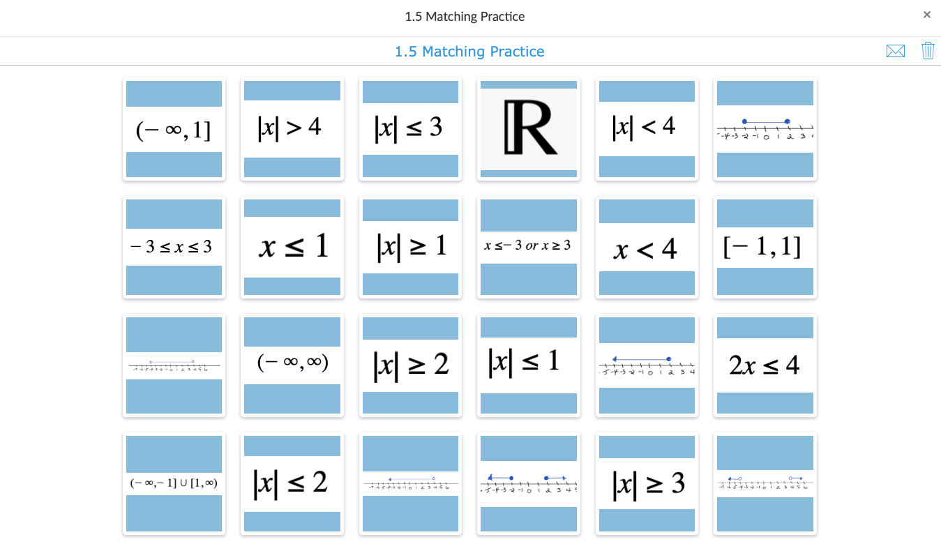Select the (−∞, ∞) card

pyautogui.click(x=292, y=365)
